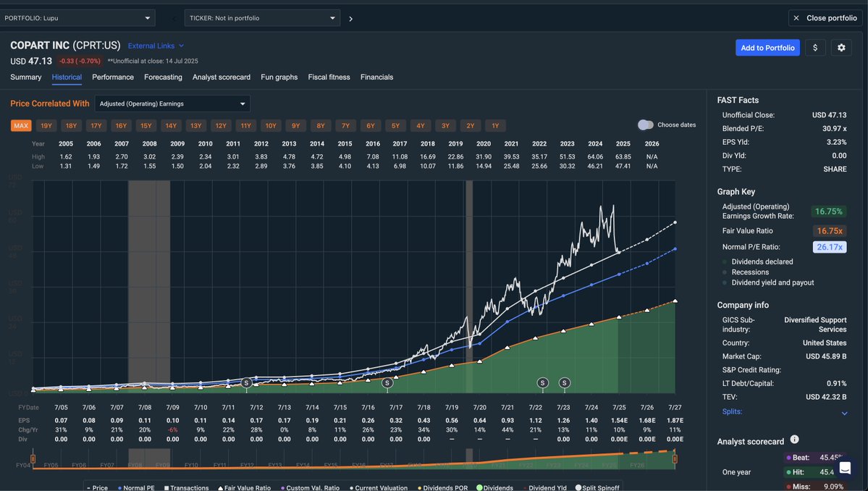Go to the Forecasting tab
This screenshot has width=868, height=491.
pyautogui.click(x=164, y=77)
